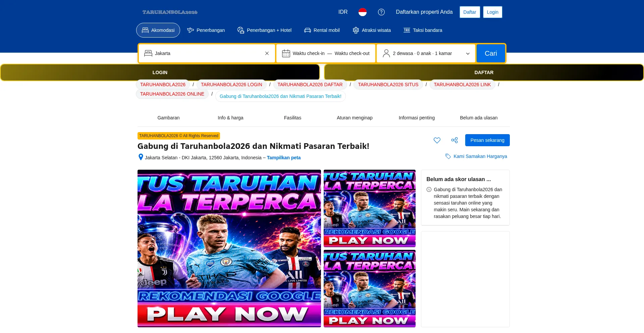Go to the Informasi penting section tab
Viewport: 644px width, 333px height.
click(x=417, y=118)
